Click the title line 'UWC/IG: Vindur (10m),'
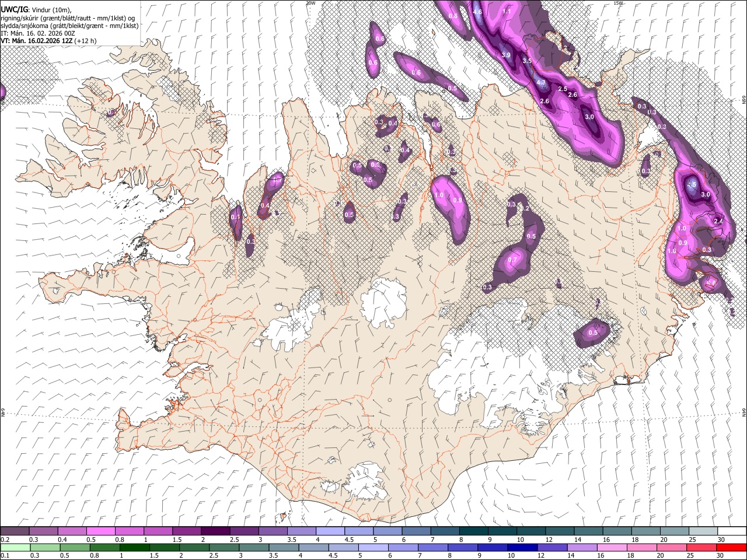Screen dimensions: 747x560 tap(36, 9)
